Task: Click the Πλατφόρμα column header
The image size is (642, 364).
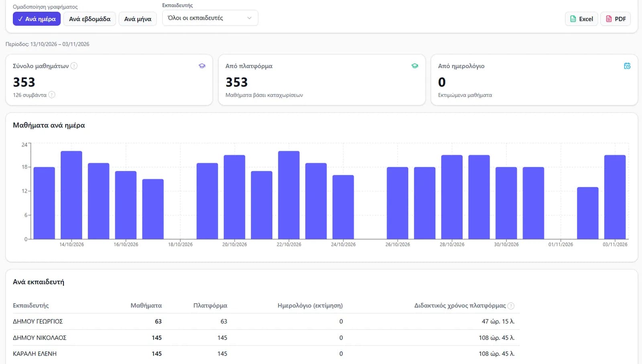Action: point(210,305)
